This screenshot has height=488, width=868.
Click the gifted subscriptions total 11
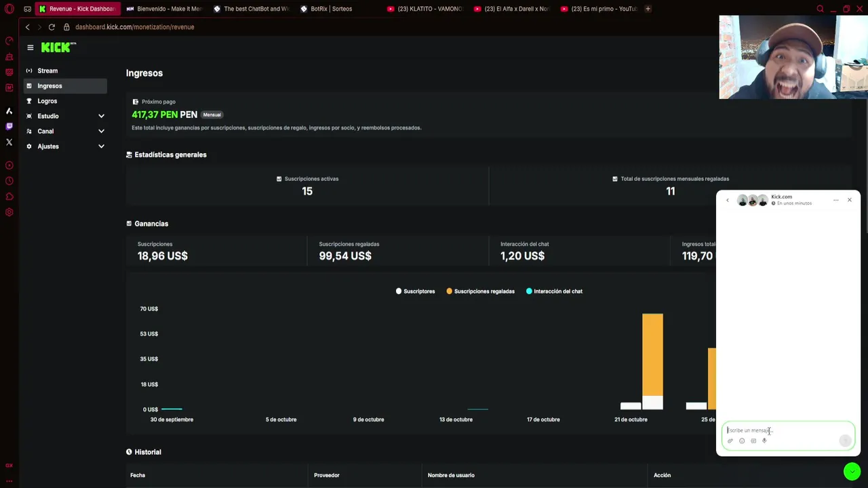pyautogui.click(x=671, y=191)
